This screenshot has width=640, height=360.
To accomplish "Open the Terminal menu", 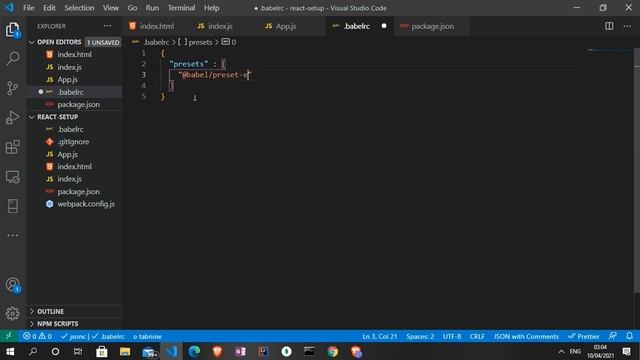I will [x=181, y=8].
